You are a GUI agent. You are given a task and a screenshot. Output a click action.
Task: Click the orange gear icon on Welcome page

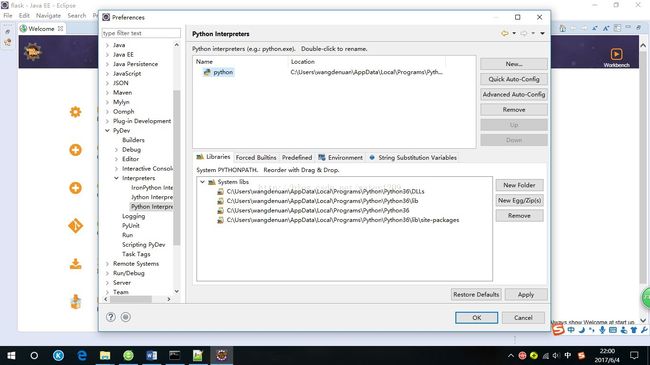click(x=75, y=112)
